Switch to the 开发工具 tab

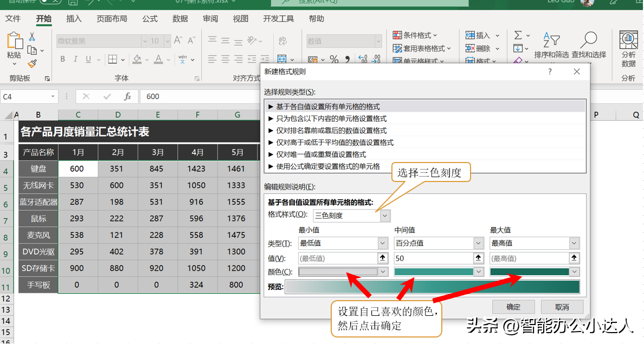(279, 18)
